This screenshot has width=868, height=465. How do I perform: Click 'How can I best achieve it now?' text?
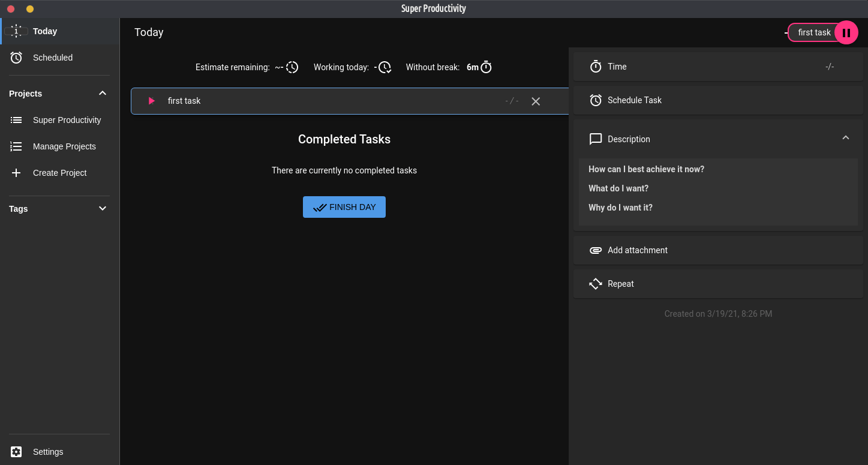[x=646, y=169]
